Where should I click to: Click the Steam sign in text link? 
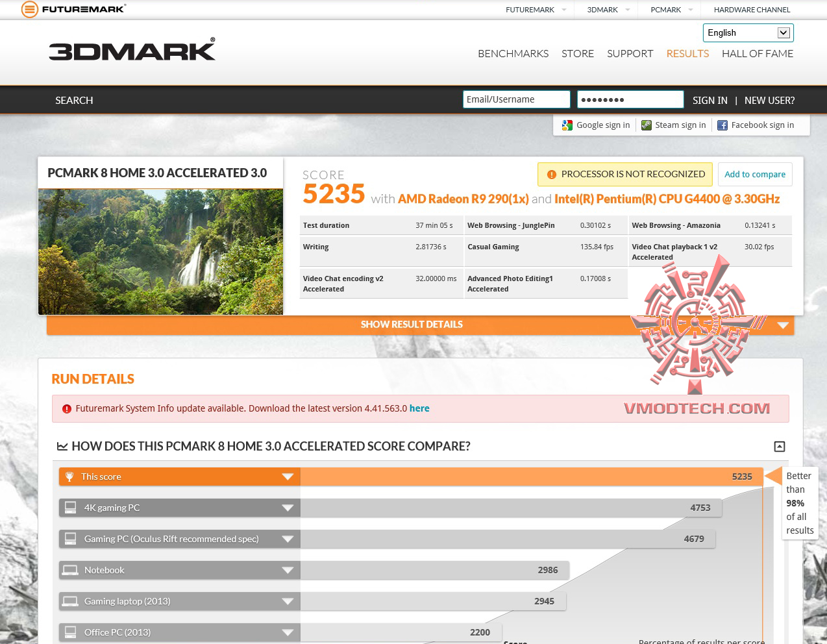click(x=680, y=125)
